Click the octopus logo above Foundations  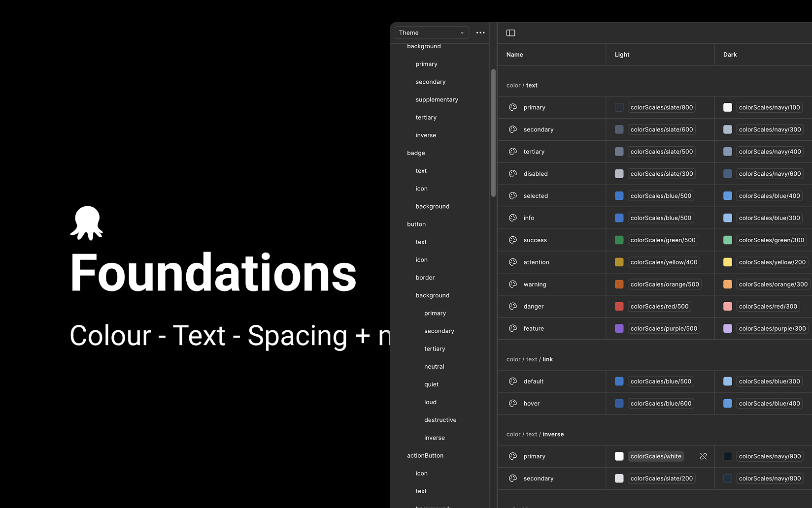[x=87, y=223]
